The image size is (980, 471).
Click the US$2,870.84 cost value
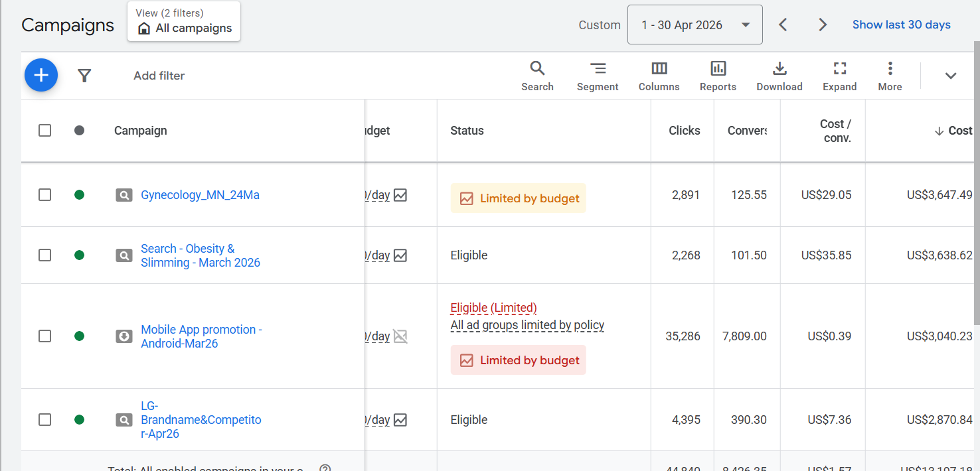pos(939,420)
